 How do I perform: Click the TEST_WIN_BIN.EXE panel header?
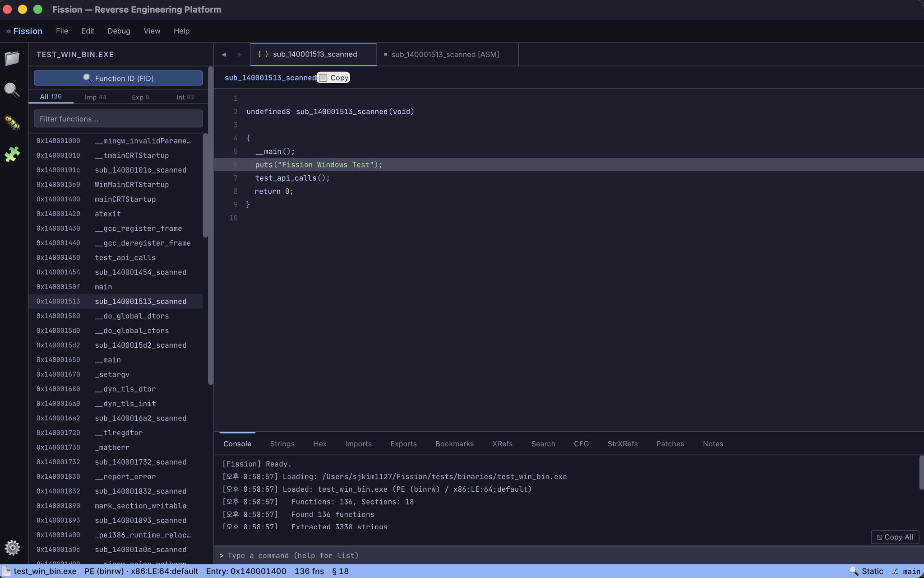[75, 55]
